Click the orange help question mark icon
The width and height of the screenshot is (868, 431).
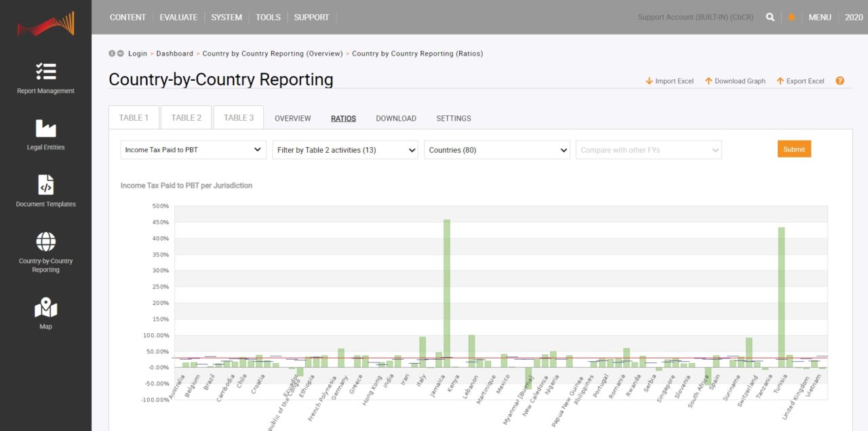coord(840,80)
